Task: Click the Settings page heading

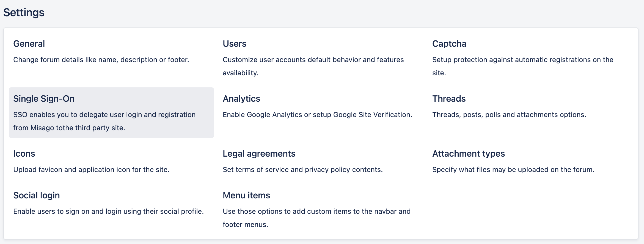Action: pyautogui.click(x=24, y=13)
